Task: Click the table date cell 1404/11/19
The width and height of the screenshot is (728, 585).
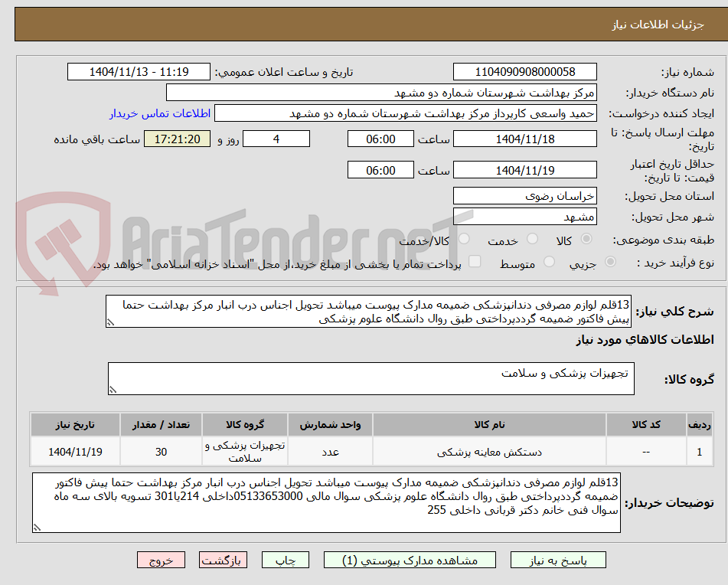Action: 75,452
